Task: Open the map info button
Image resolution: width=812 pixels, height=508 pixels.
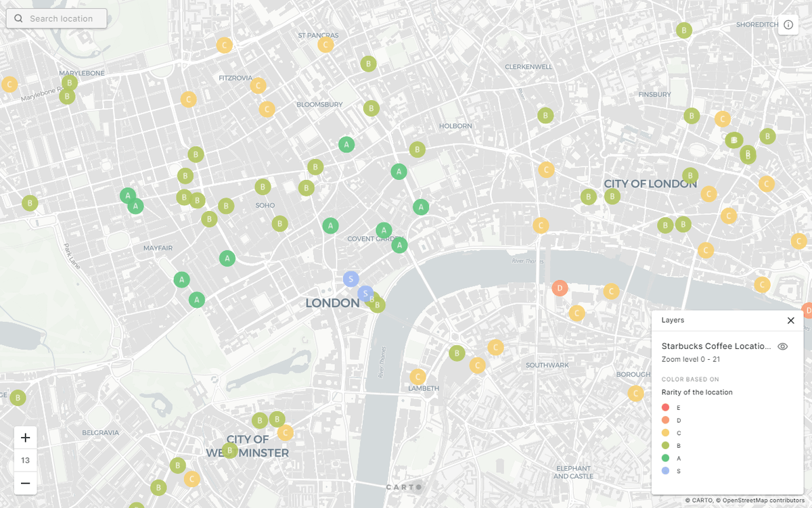Action: 788,25
